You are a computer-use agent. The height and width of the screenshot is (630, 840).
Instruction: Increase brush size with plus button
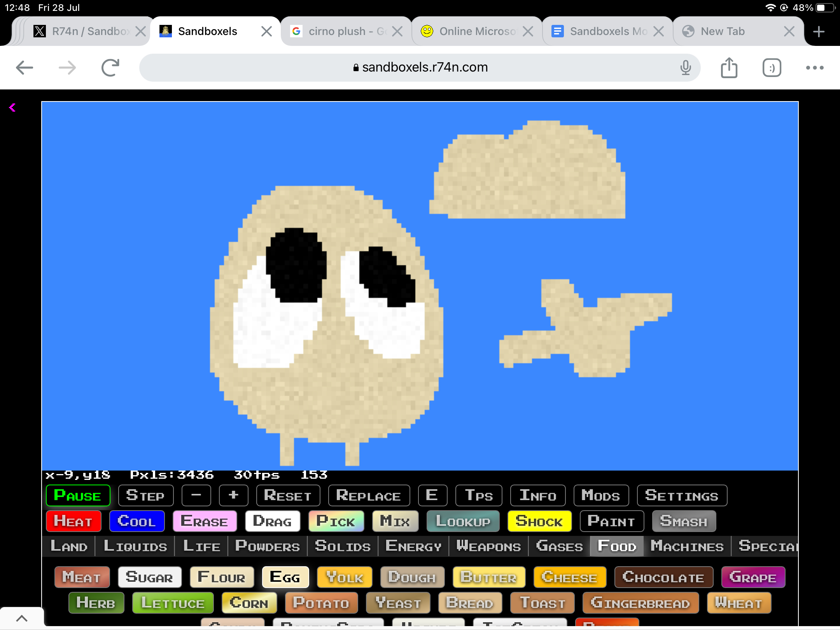233,495
